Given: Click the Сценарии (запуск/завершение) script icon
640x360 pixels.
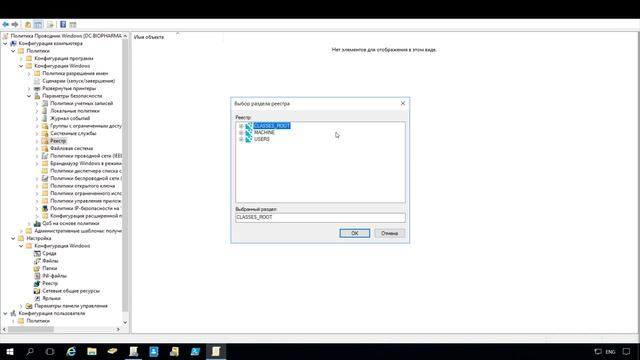Looking at the screenshot, I should pyautogui.click(x=37, y=81).
